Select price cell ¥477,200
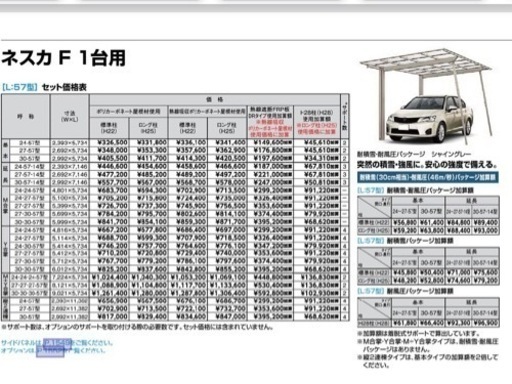Screen dimensions: 512x384 [x=112, y=174]
